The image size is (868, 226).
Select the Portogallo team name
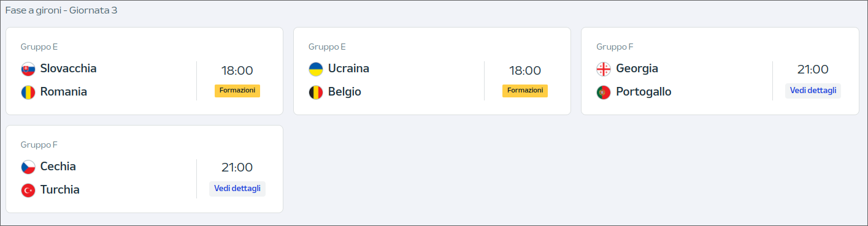643,92
